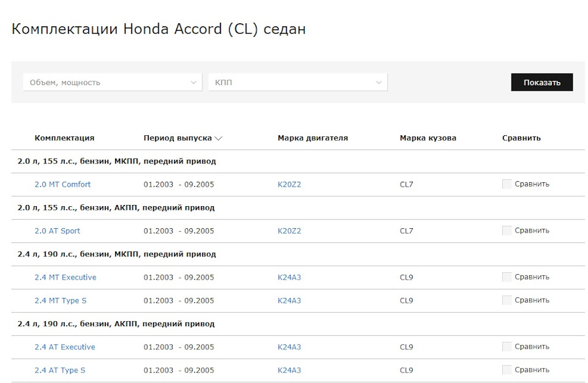588x383 pixels.
Task: Open the 2.0 AT Sport trim link
Action: [58, 231]
